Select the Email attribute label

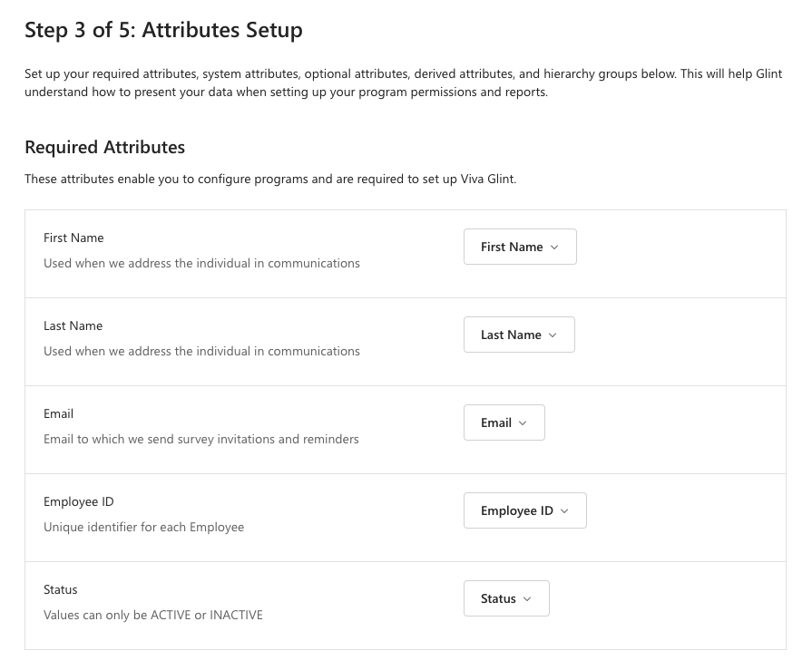tap(58, 413)
